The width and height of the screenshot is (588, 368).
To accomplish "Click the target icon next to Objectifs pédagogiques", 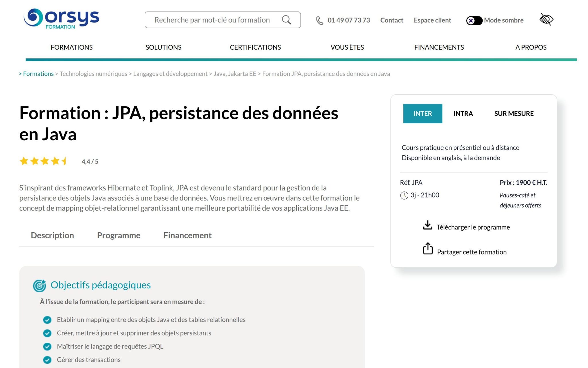I will click(x=40, y=285).
